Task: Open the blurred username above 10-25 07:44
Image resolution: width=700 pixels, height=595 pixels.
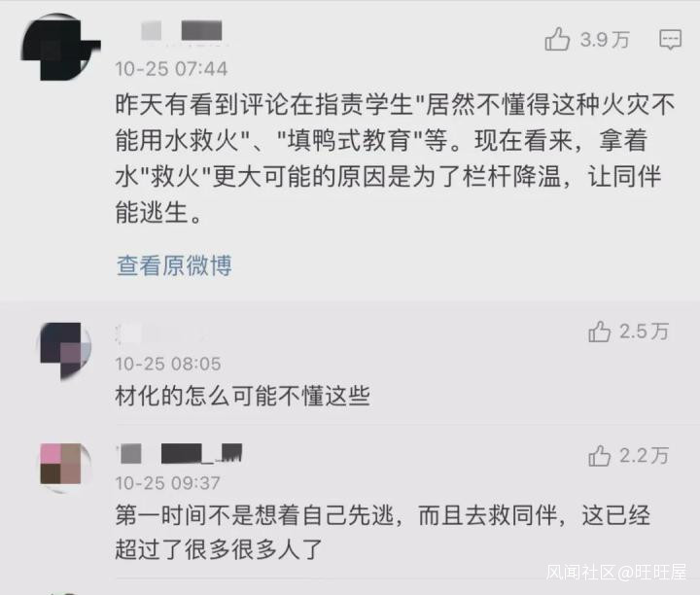Action: pyautogui.click(x=182, y=31)
